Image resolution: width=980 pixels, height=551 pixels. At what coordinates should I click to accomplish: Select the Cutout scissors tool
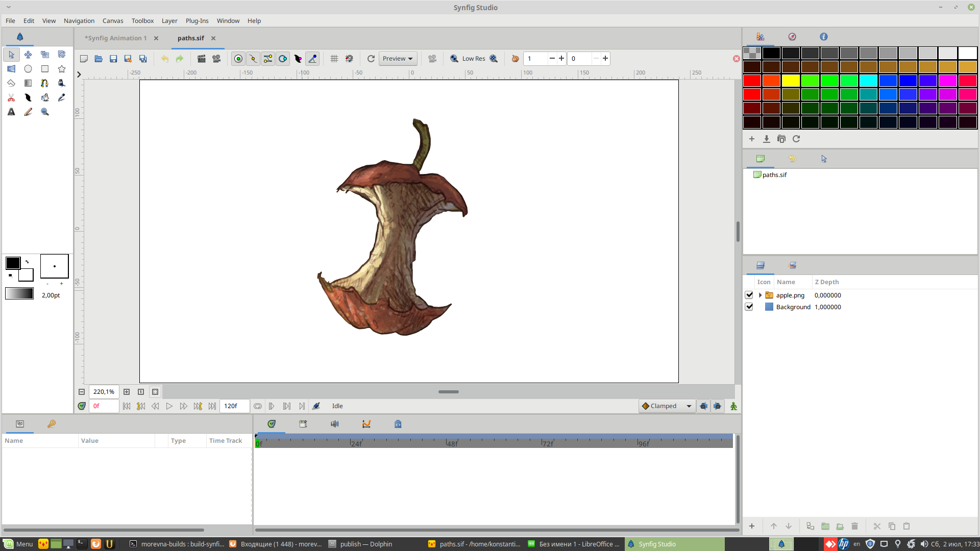coord(11,97)
